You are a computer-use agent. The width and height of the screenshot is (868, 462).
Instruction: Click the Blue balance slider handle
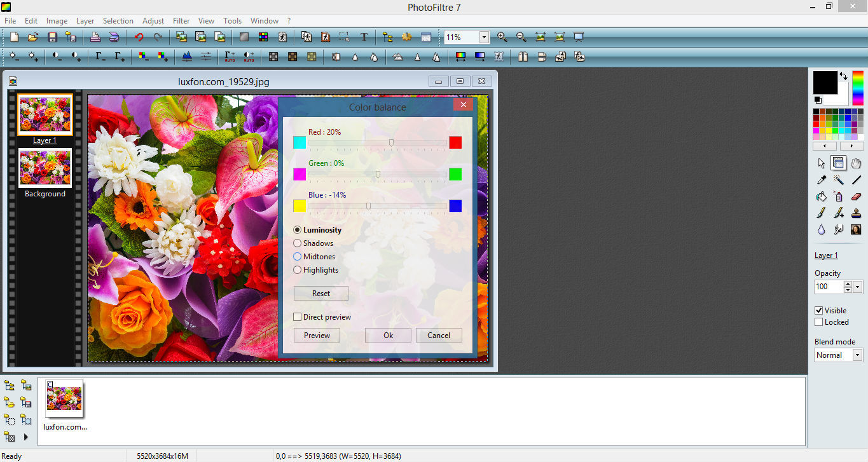(369, 206)
